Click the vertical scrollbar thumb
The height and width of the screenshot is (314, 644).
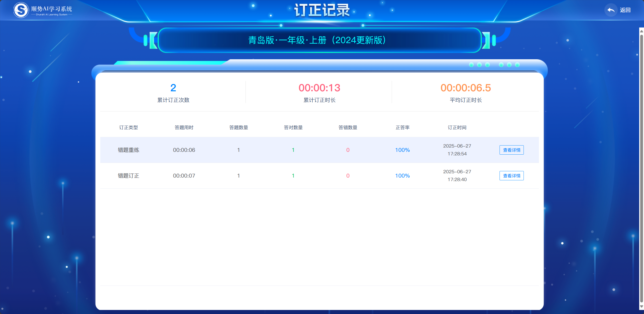(641, 168)
